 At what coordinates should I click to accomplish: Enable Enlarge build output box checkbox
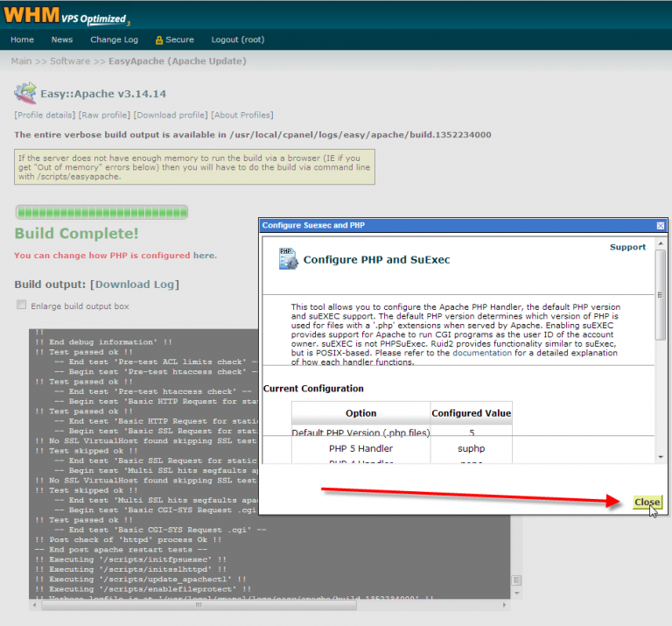[21, 306]
